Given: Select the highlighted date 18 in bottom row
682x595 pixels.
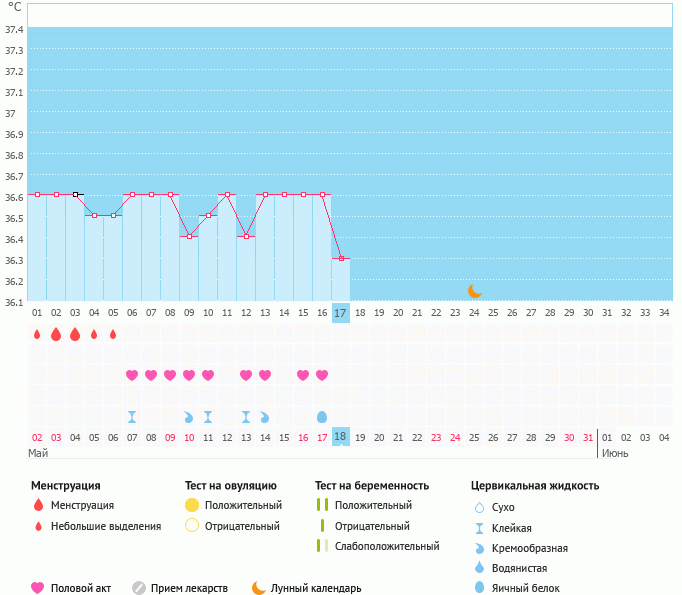Looking at the screenshot, I should [341, 437].
